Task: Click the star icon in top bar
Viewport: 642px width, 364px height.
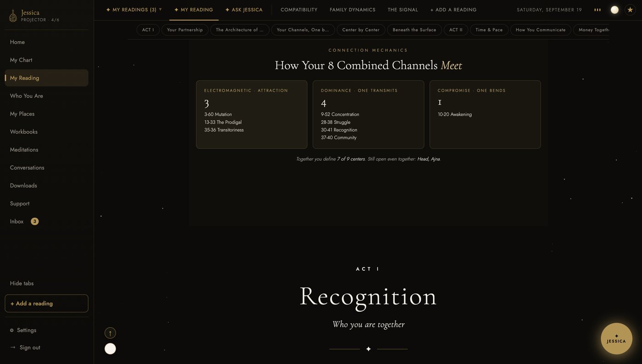Action: point(630,10)
